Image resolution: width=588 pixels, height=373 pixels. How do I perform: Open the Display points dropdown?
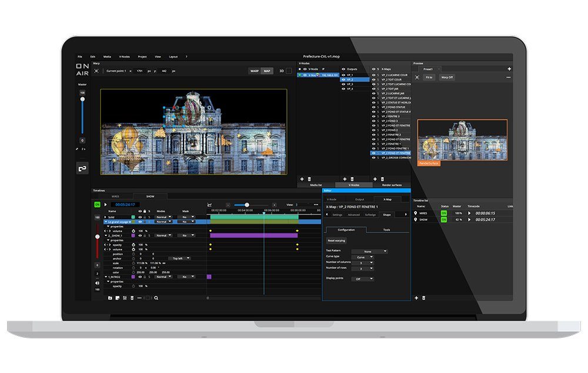pos(363,279)
